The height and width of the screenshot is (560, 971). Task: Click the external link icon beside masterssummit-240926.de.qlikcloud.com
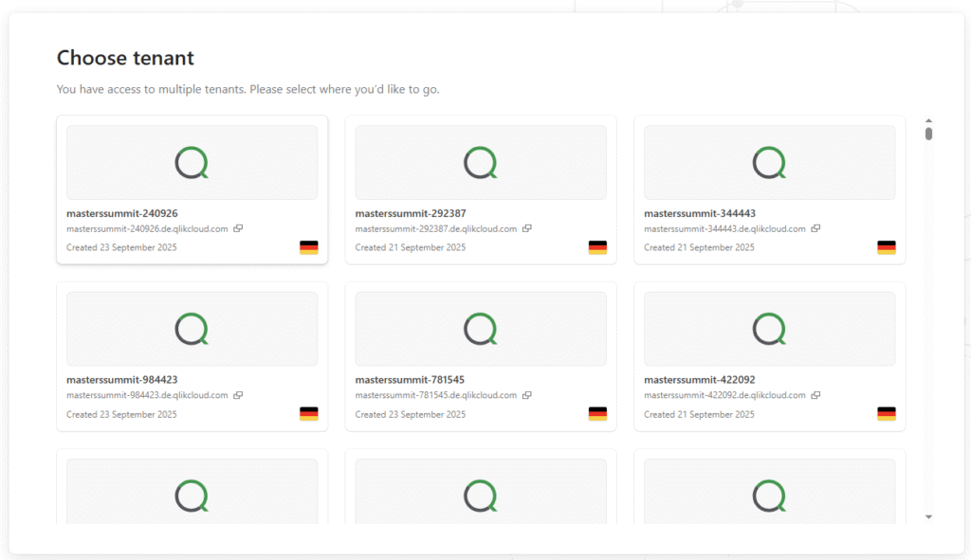(x=238, y=228)
